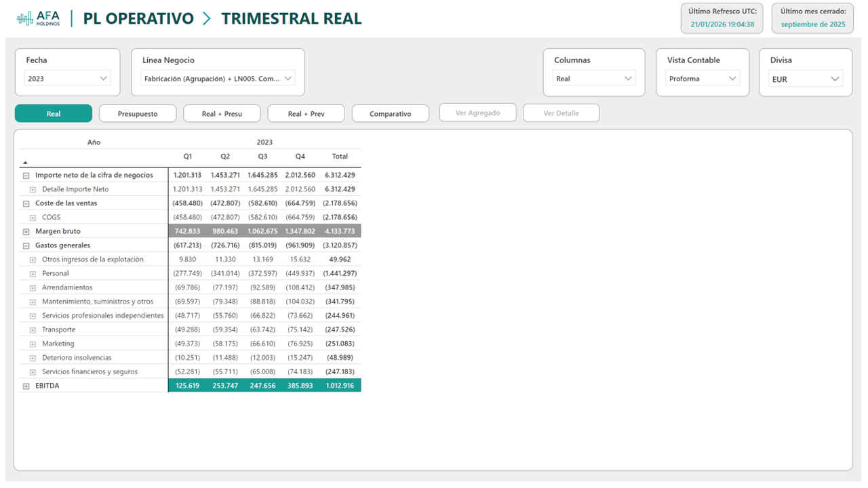Viewport: 868px width, 488px height.
Task: Select EBITDA total value 1.012.916
Action: coord(340,386)
